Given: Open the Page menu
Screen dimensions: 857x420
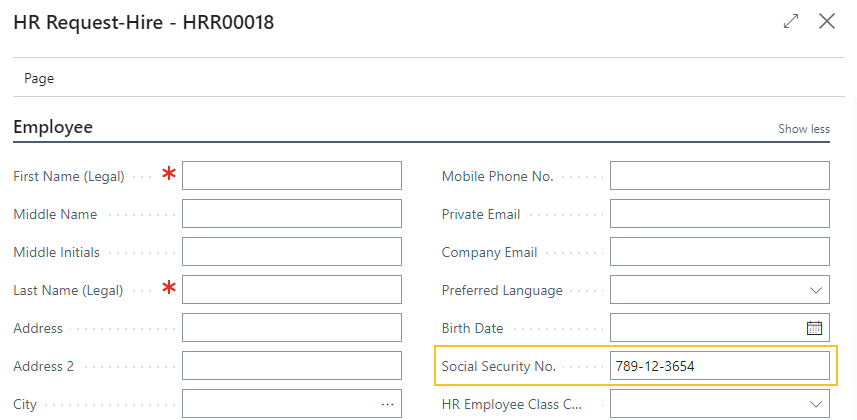Looking at the screenshot, I should (39, 78).
